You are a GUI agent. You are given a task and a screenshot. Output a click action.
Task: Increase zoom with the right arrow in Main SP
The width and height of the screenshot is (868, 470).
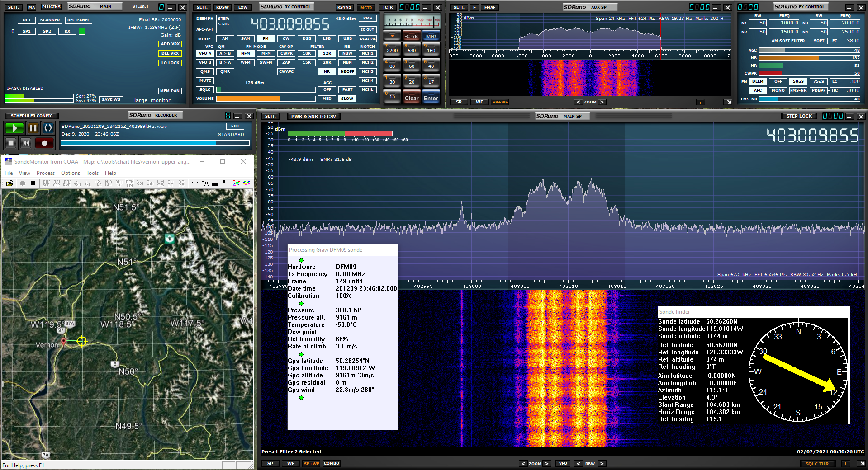[x=546, y=464]
